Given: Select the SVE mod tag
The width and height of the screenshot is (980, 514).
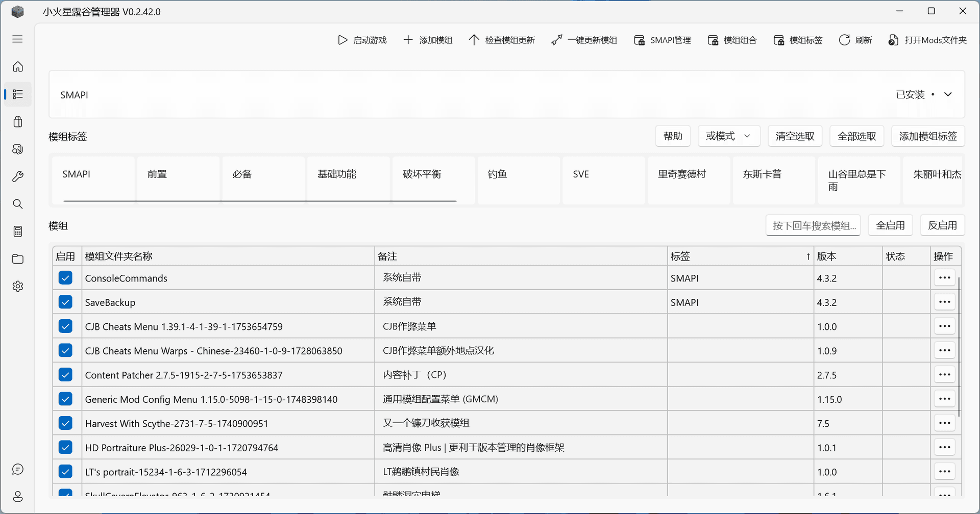Looking at the screenshot, I should point(603,180).
